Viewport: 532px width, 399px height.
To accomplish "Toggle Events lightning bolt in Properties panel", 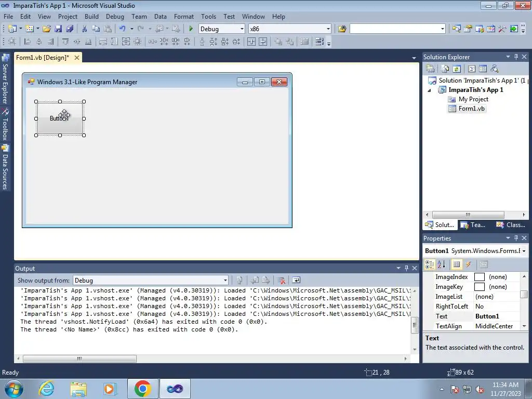I will point(469,264).
